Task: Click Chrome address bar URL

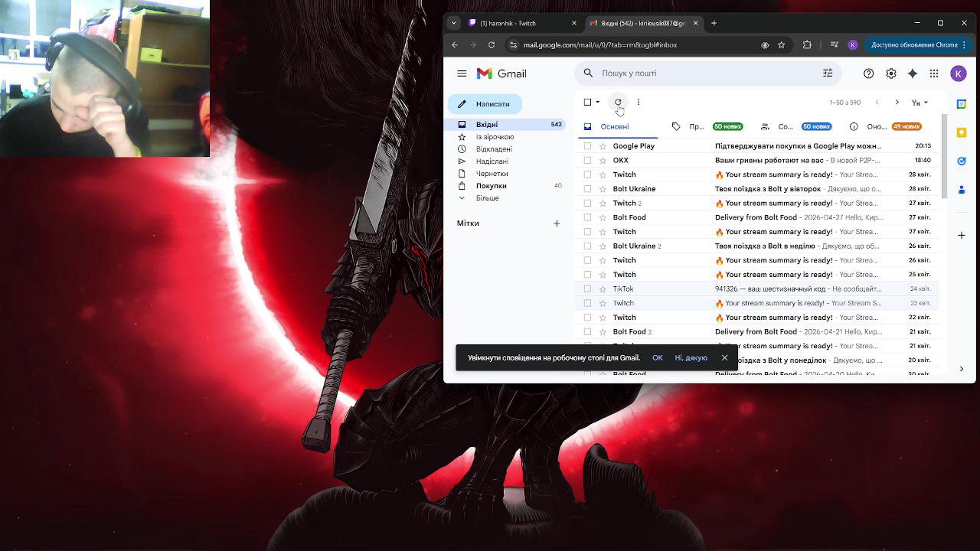Action: 600,45
